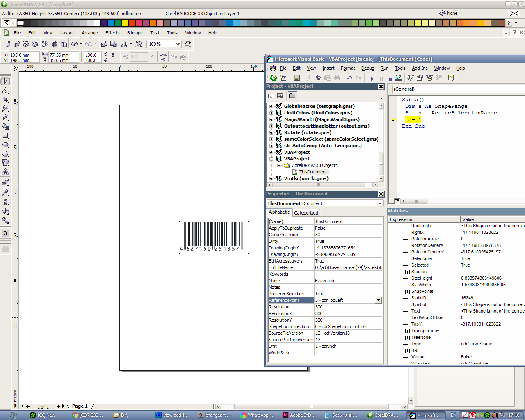Click the WhatsApp taskbar button
Screen dimensions: 525x420
coord(257,415)
